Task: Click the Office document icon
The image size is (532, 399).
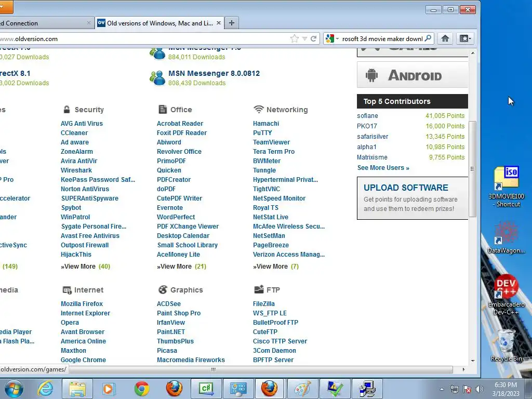Action: (163, 110)
